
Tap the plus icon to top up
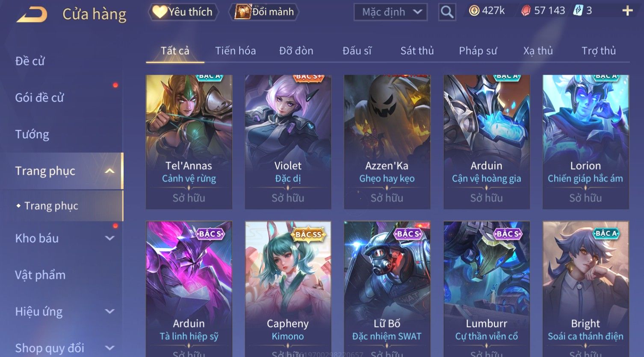click(627, 11)
